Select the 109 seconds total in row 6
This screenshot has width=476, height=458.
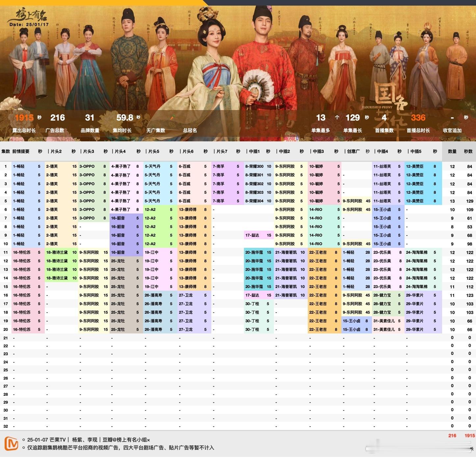pos(470,210)
